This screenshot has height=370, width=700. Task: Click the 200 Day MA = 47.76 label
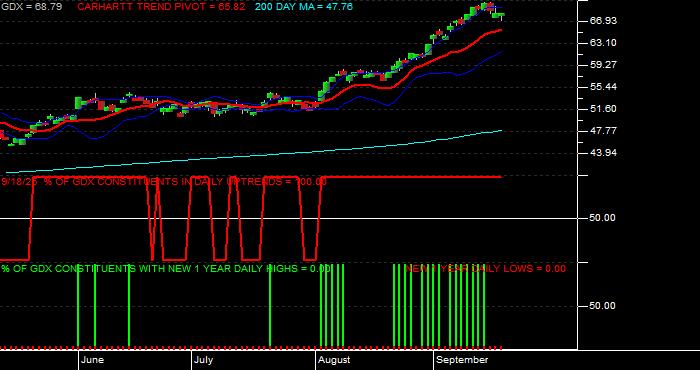[304, 7]
